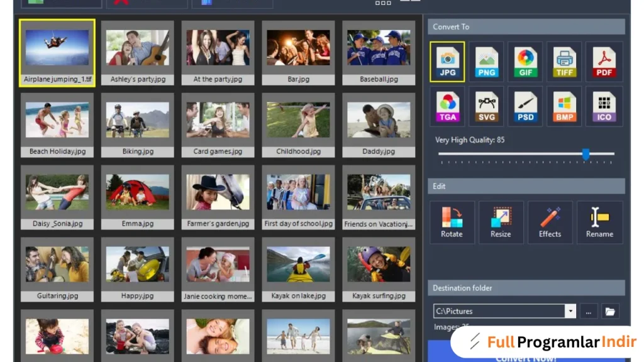This screenshot has height=362, width=644.
Task: Select Daddy.jpg image thumbnail
Action: (379, 125)
